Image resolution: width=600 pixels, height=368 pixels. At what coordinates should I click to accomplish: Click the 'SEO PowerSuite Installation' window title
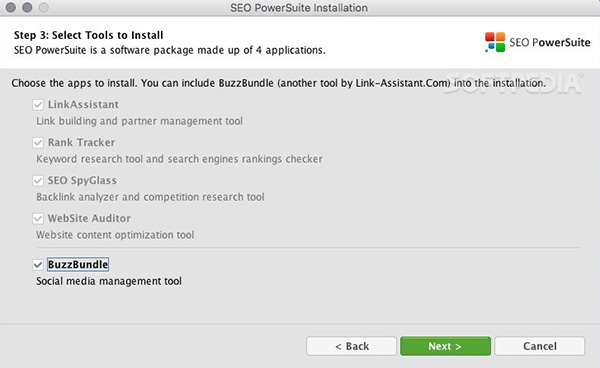299,8
